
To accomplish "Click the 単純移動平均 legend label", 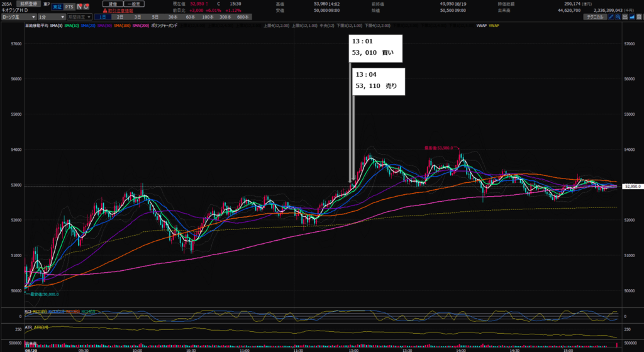I will pyautogui.click(x=36, y=25).
